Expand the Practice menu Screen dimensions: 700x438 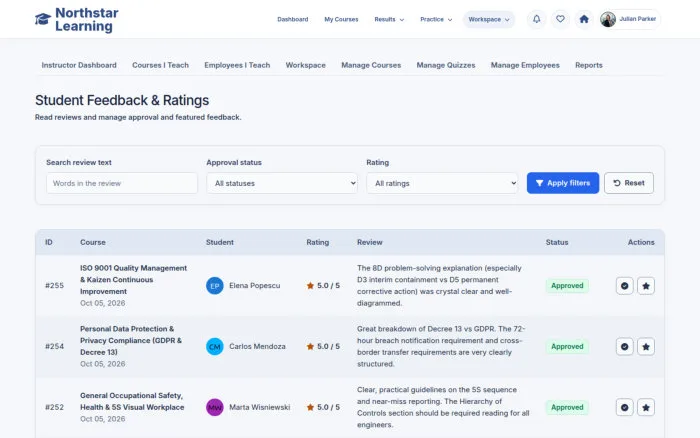(436, 19)
